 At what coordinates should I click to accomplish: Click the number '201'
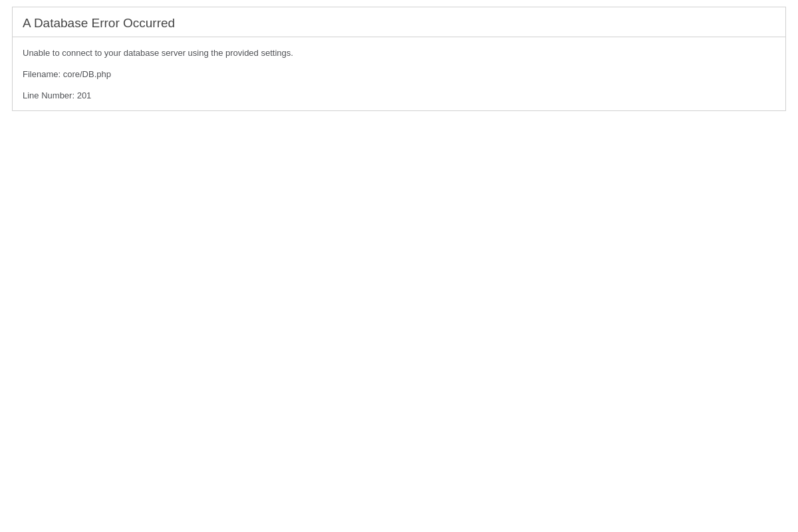click(84, 95)
